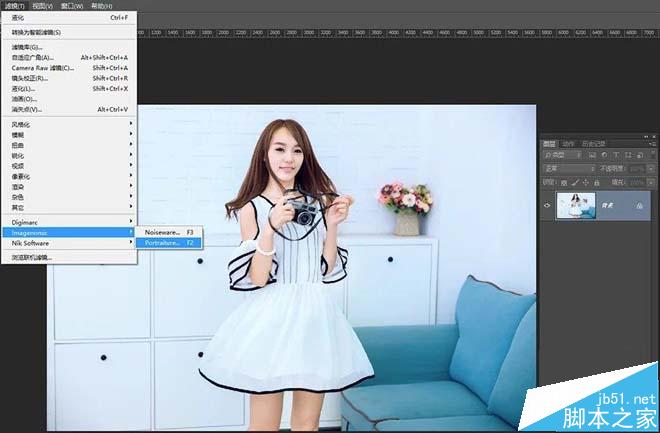Toggle the layer filter on/off switch
The image size is (660, 433).
653,154
